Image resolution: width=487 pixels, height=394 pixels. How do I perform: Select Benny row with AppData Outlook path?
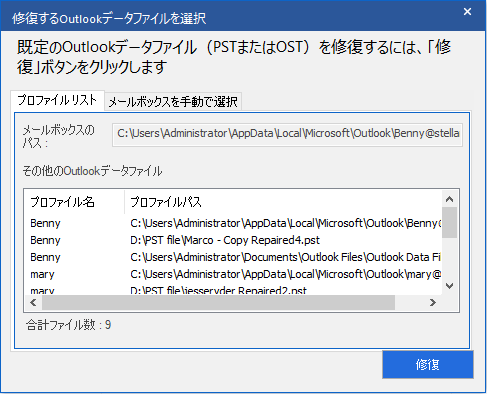pos(233,223)
